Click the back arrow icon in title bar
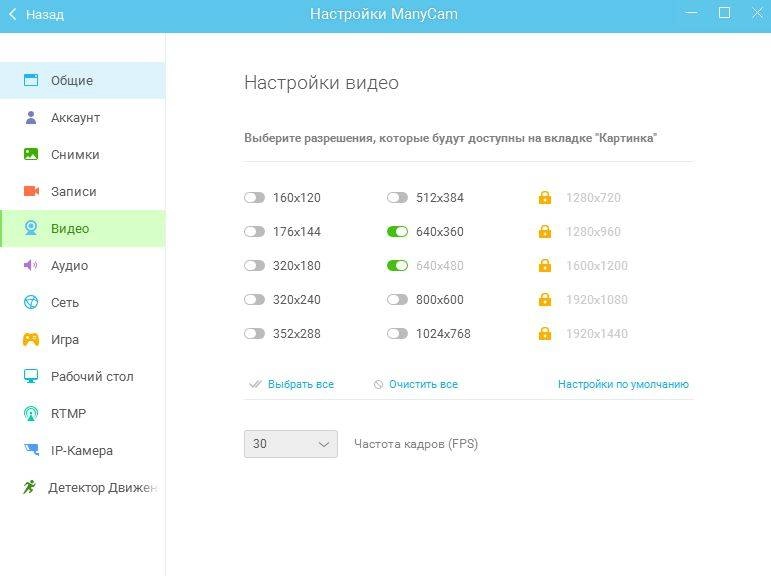The height and width of the screenshot is (576, 771). (13, 15)
